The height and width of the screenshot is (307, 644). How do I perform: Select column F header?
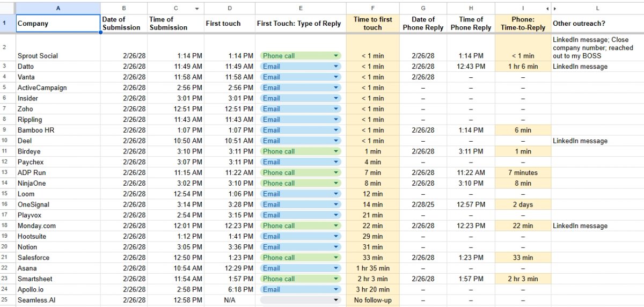coord(372,9)
